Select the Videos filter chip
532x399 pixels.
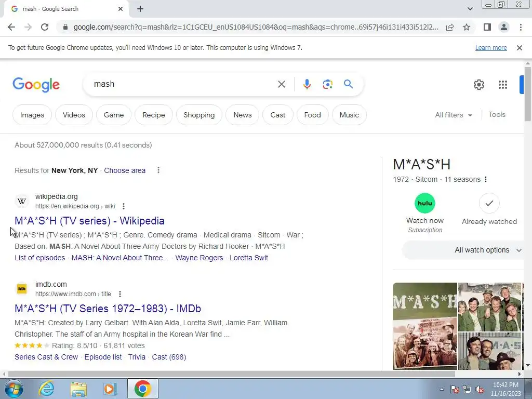click(74, 115)
